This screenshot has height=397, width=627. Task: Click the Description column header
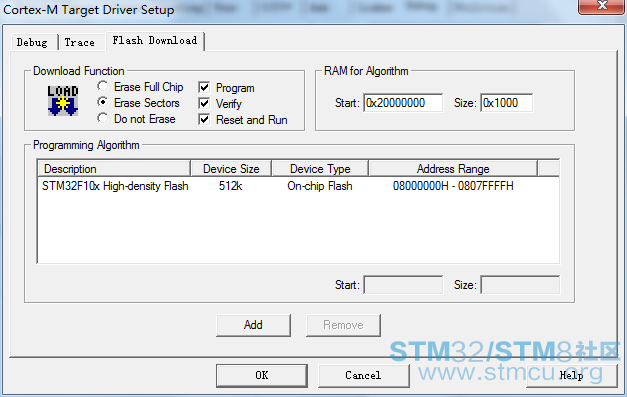114,168
